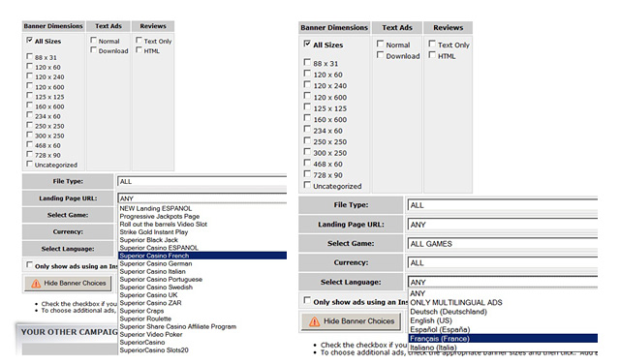Image resolution: width=620 pixels, height=364 pixels.
Task: Tick Uncategorized in the right panel
Action: [x=307, y=185]
